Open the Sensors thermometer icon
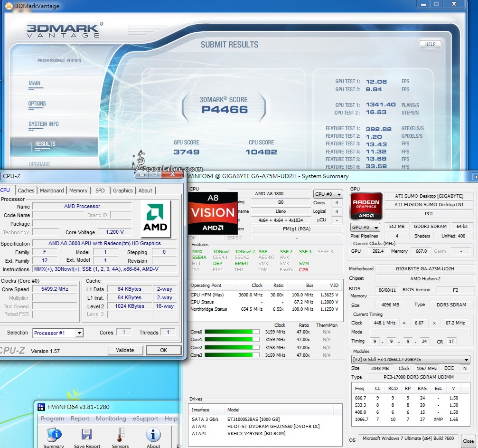 (x=121, y=435)
